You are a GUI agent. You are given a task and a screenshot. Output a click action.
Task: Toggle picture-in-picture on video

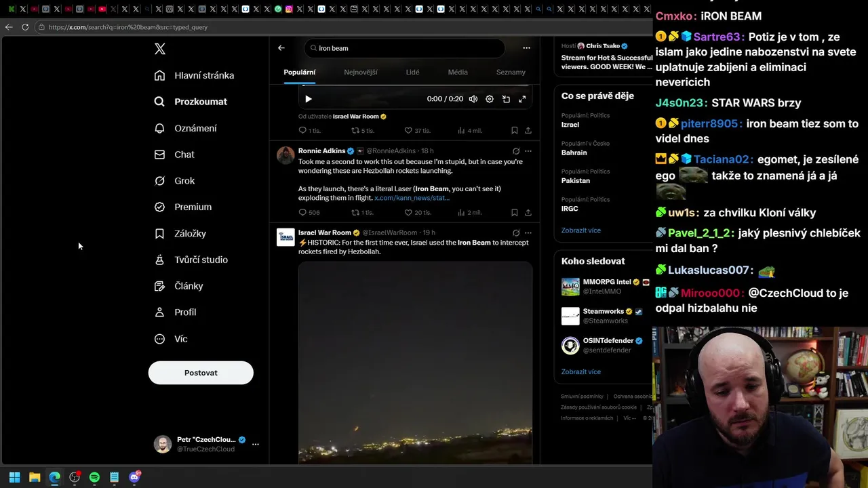[506, 99]
